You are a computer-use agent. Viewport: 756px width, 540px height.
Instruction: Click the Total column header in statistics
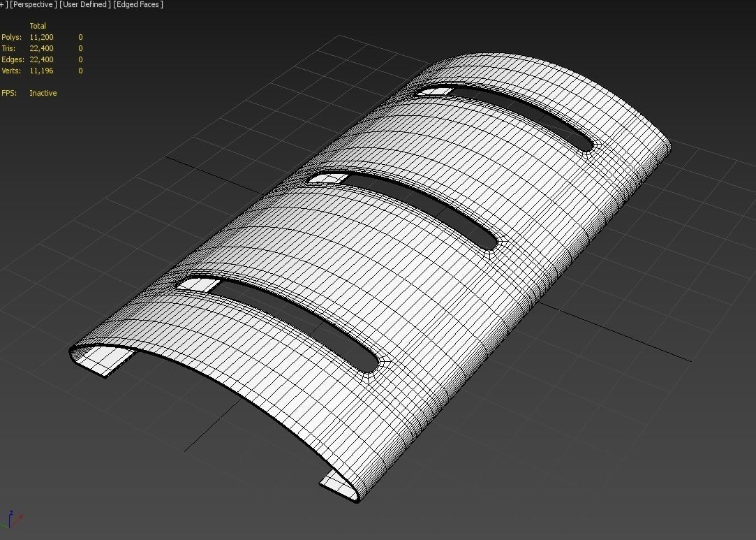(38, 26)
